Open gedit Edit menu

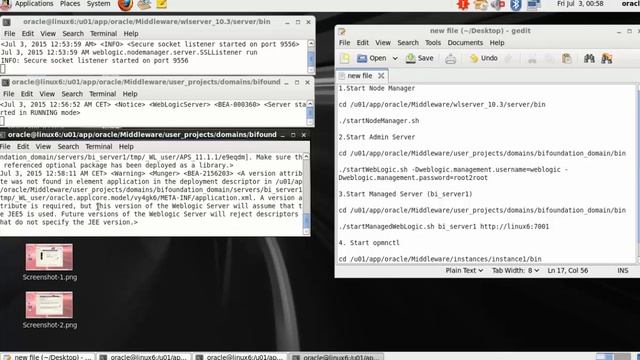362,42
